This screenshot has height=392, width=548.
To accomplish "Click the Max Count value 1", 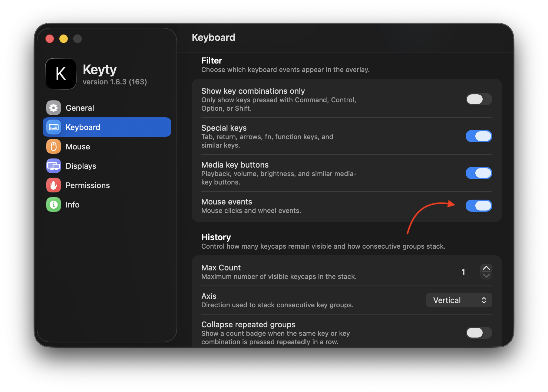I will [463, 272].
